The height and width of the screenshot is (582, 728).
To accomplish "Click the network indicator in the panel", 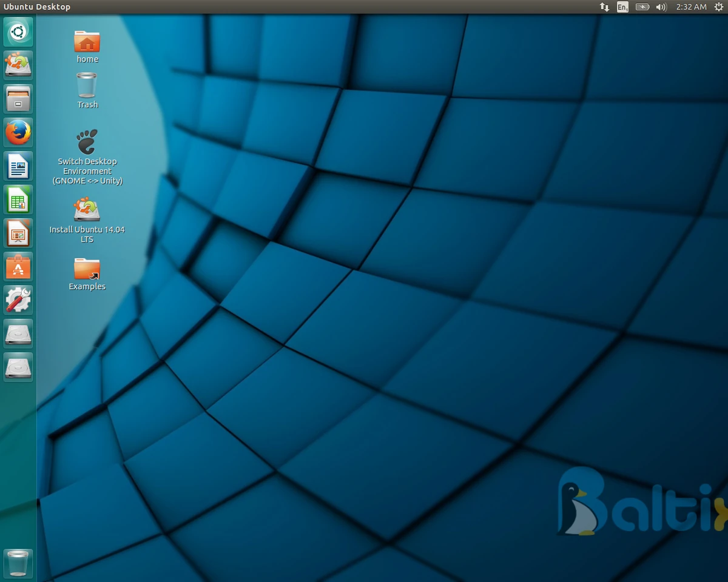I will pos(604,7).
